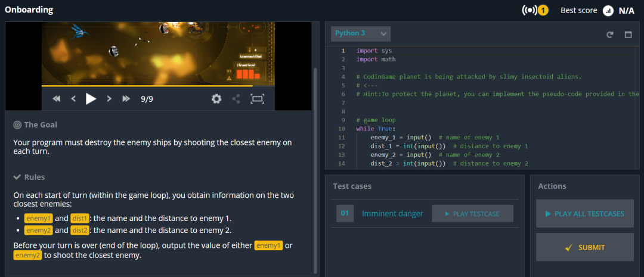Click the rewind to start icon
The width and height of the screenshot is (644, 277).
pyautogui.click(x=57, y=99)
